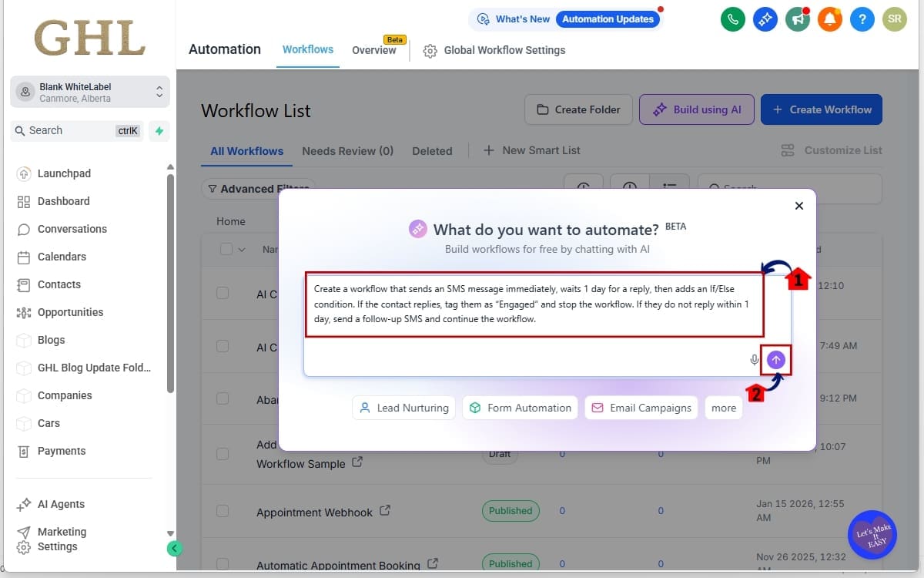This screenshot has height=578, width=924.
Task: Open the notifications bell
Action: click(829, 19)
